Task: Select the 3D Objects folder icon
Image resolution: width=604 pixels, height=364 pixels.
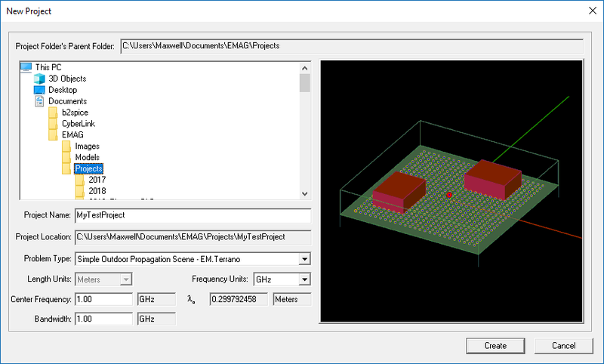Action: [39, 79]
